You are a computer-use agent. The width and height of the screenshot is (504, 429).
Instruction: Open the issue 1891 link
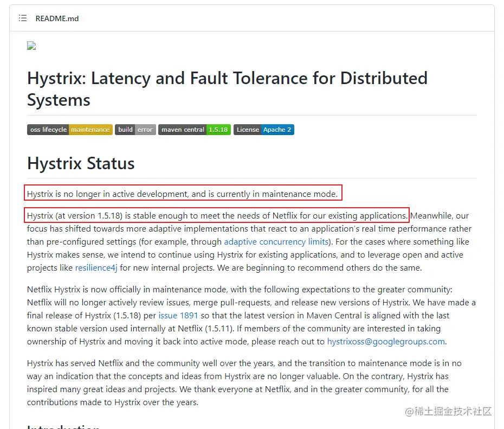tap(178, 315)
